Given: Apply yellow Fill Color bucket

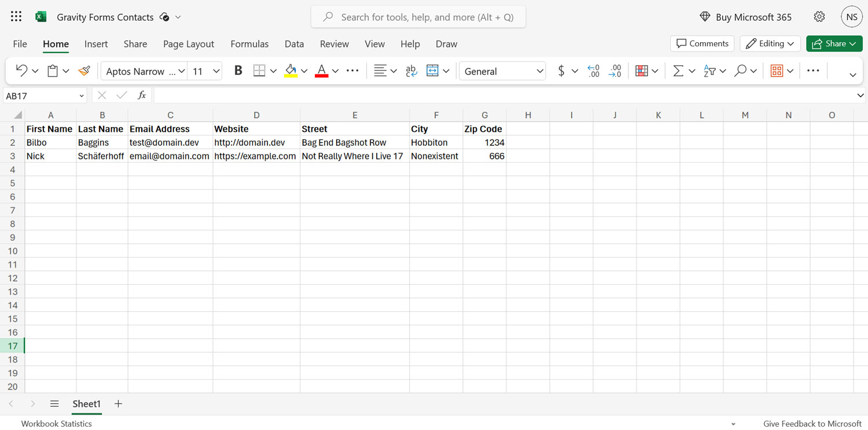Looking at the screenshot, I should coord(290,71).
